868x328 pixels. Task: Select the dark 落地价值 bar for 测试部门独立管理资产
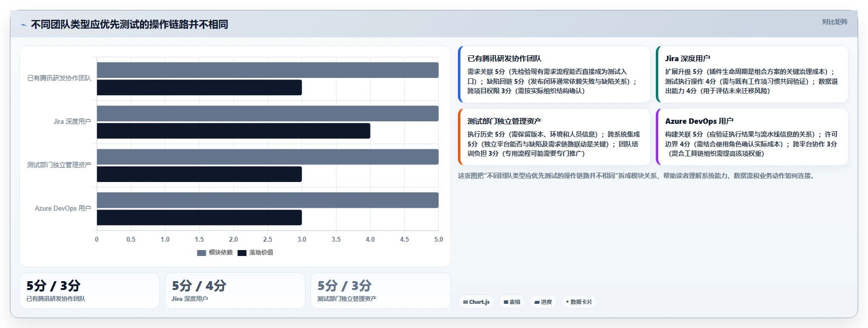199,175
